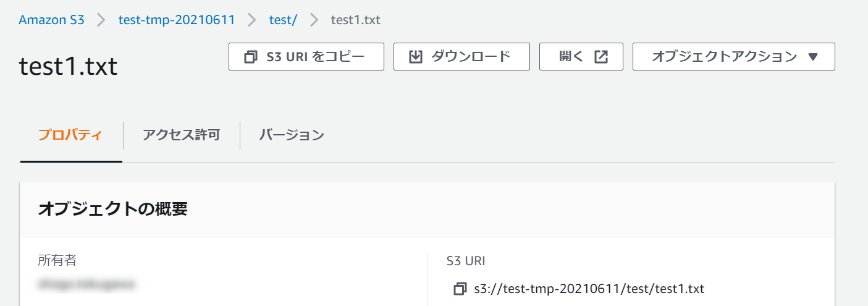Screen dimensions: 868x306
Task: Click the test1.txt breadcrumb item
Action: [356, 20]
